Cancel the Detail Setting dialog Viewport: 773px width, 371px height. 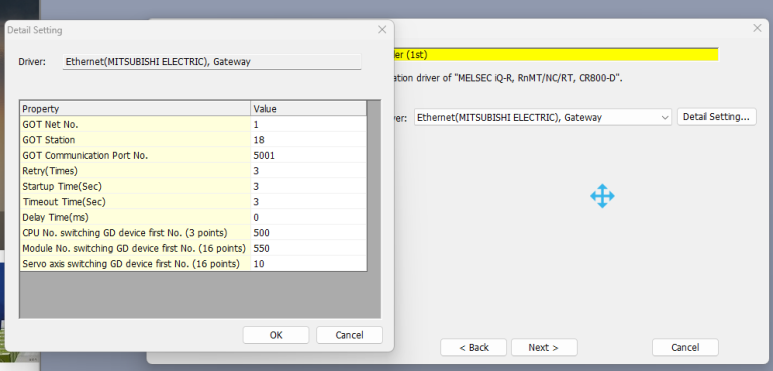tap(349, 335)
